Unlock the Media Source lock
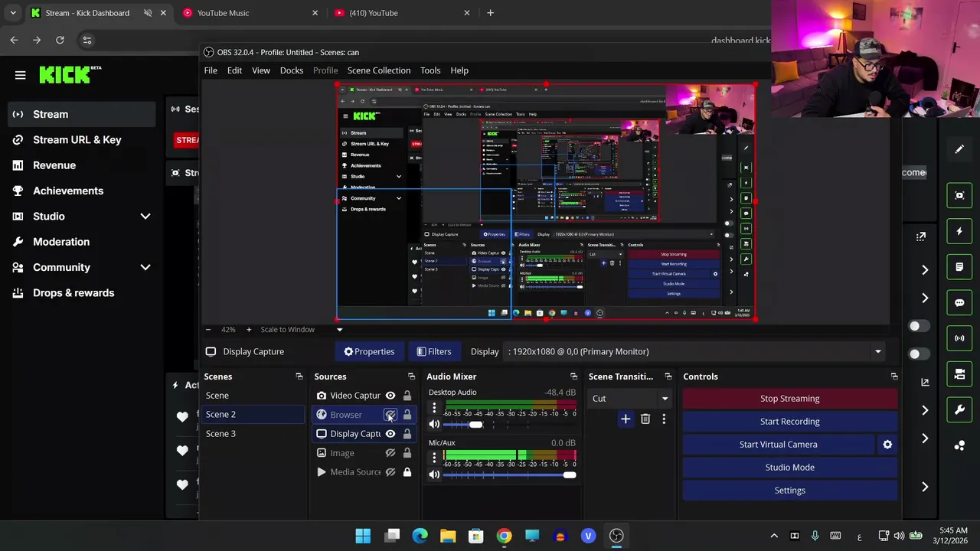 (407, 472)
